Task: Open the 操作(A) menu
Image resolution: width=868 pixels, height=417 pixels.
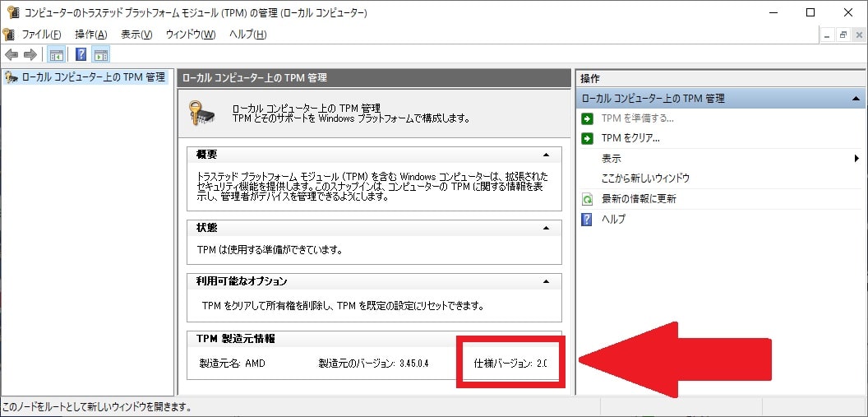Action: [90, 35]
